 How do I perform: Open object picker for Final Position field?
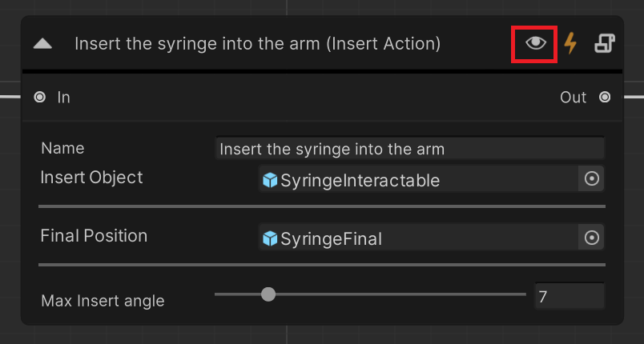[x=591, y=237]
